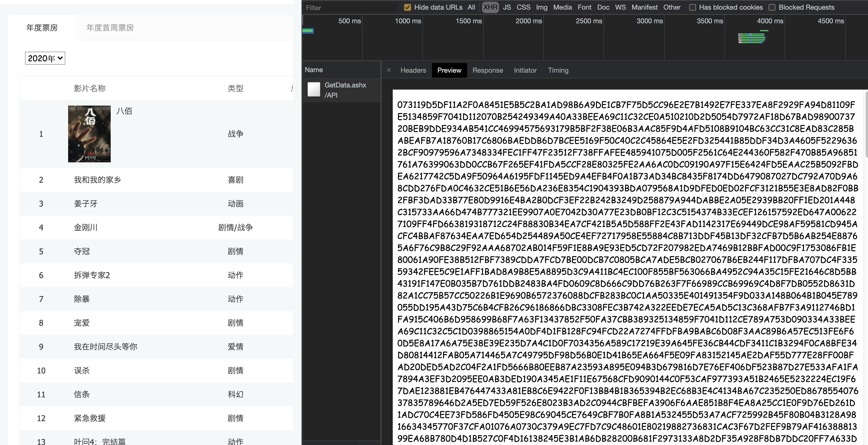Click the 八佰 movie poster thumbnail
Viewport: 868px width, 445px height.
click(x=89, y=134)
